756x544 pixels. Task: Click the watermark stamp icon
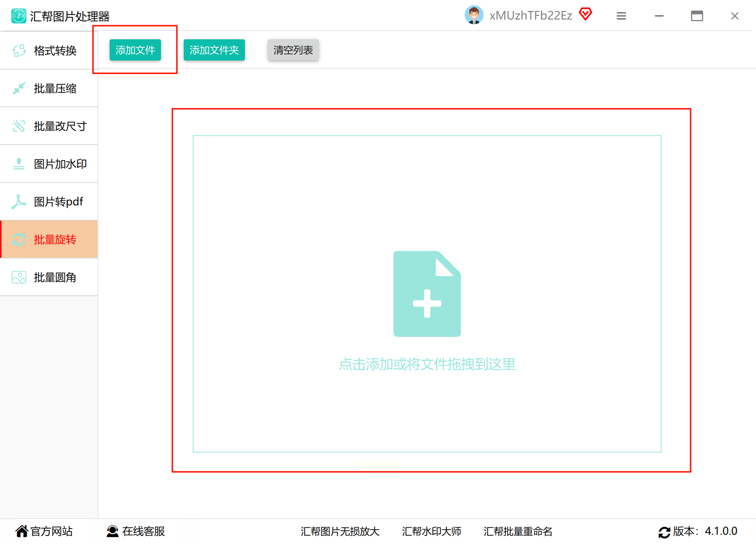(19, 164)
